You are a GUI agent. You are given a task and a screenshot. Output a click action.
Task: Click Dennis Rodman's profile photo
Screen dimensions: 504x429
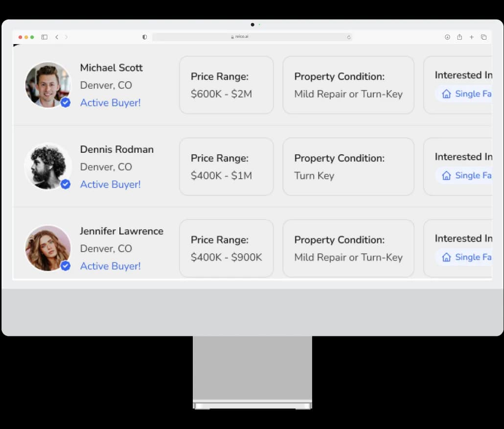[x=47, y=166]
